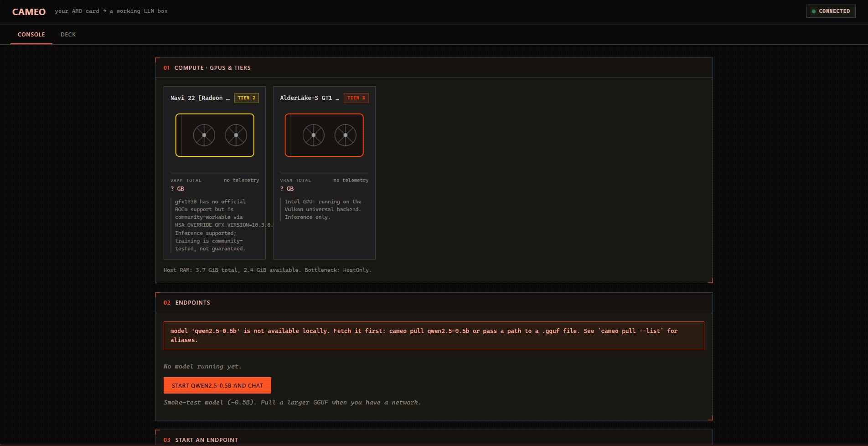Switch to the DECK tab

pos(68,35)
